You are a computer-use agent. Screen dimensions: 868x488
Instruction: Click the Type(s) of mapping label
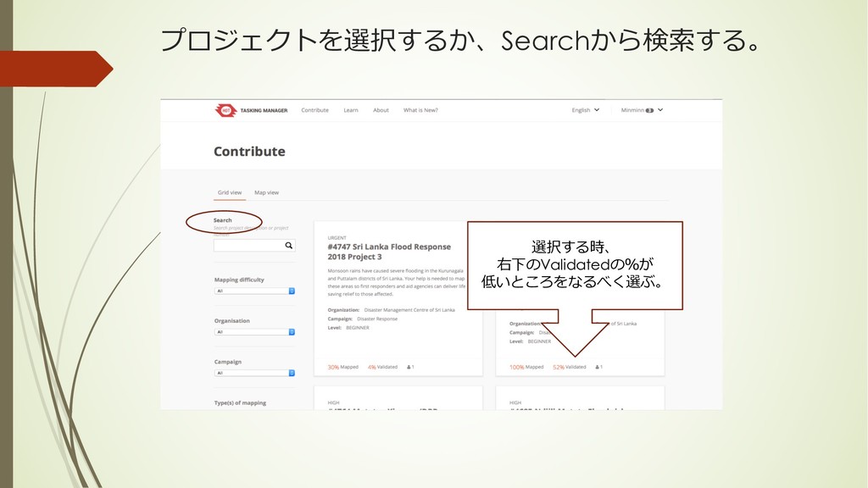pos(240,402)
